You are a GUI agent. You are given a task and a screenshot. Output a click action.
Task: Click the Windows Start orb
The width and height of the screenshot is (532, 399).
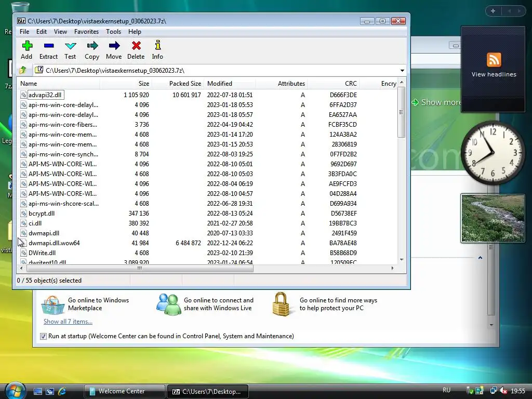click(15, 390)
